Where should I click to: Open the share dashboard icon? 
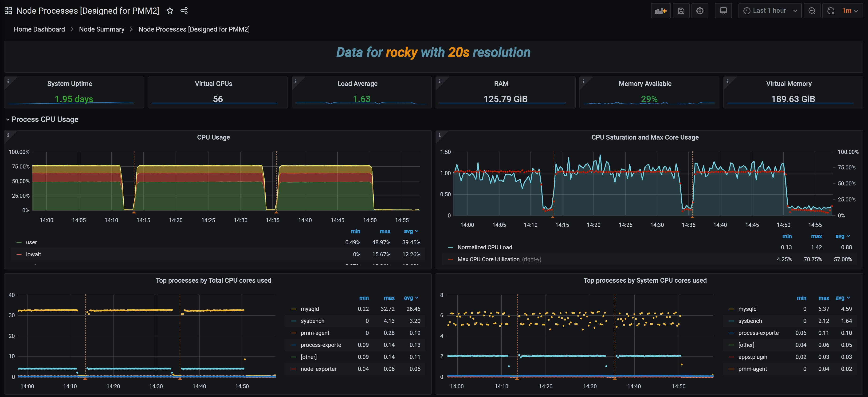pos(184,11)
